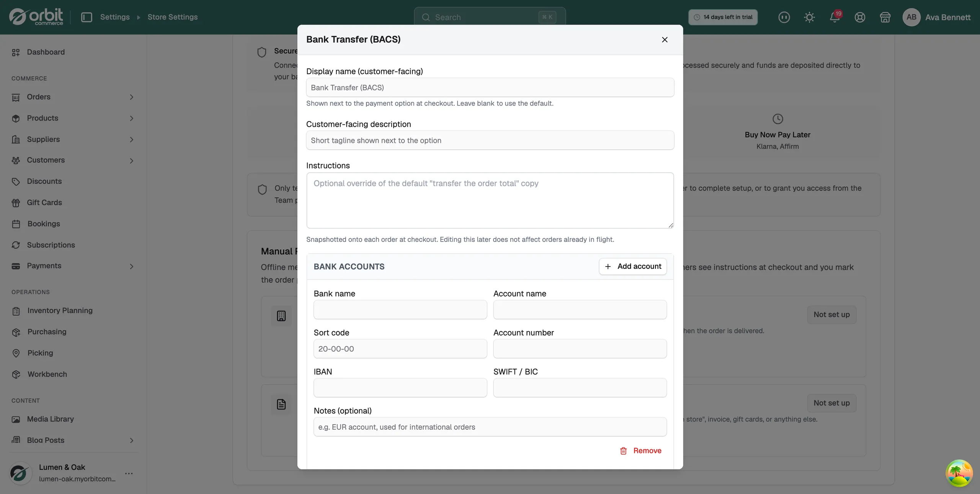Screen dimensions: 980x494
Task: Click the Settings breadcrumb link
Action: (115, 17)
